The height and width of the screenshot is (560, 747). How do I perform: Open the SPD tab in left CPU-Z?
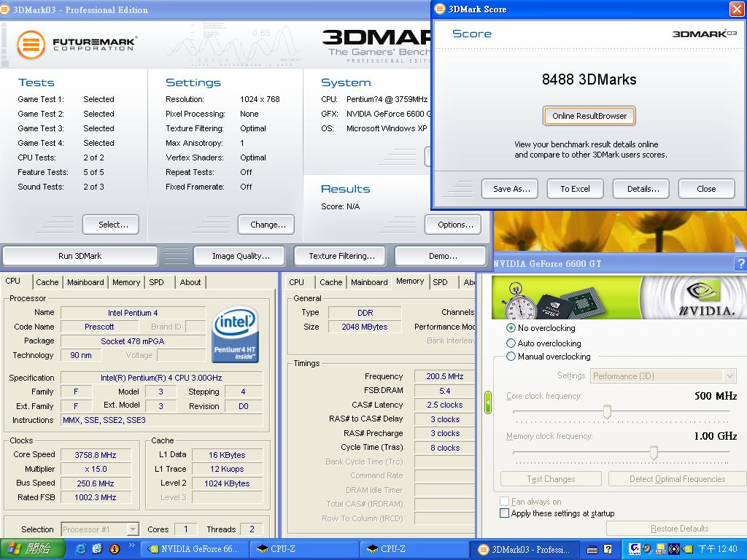156,282
